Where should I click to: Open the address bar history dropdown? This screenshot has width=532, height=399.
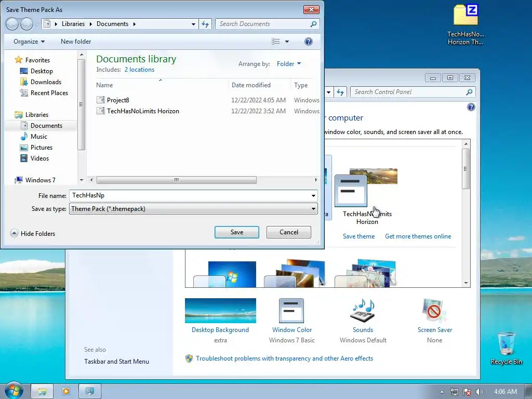click(193, 24)
